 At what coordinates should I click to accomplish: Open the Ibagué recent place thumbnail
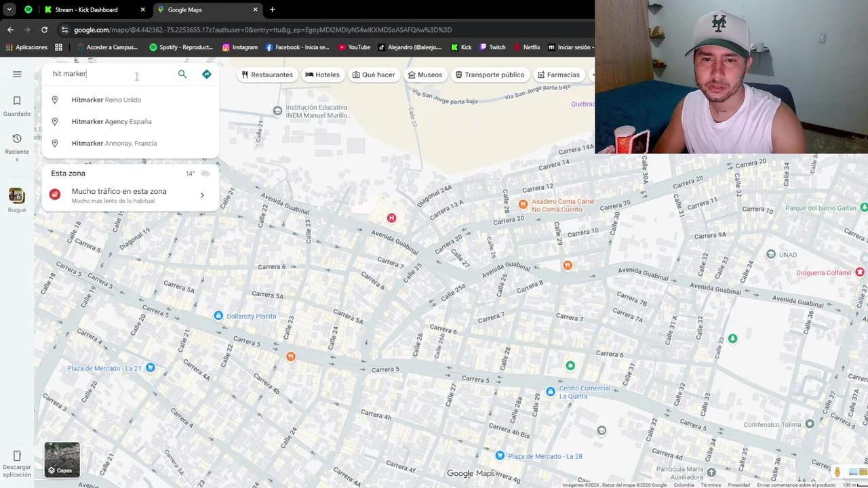17,196
